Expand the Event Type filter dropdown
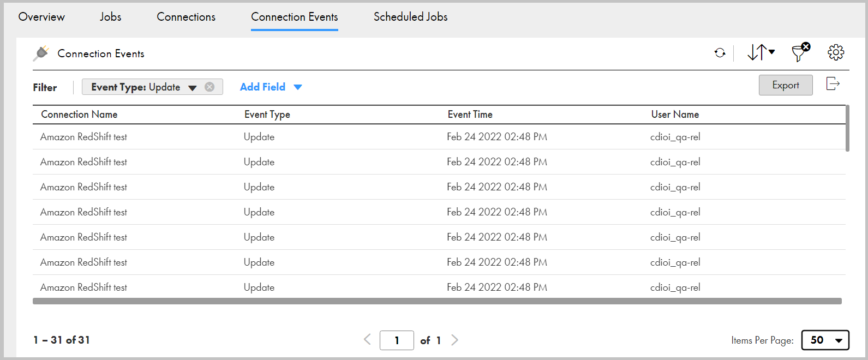Viewport: 868px width, 360px height. pyautogui.click(x=192, y=88)
